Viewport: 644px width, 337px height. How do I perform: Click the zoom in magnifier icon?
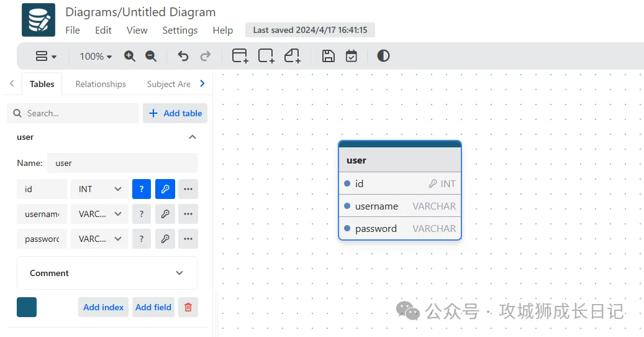pyautogui.click(x=130, y=56)
